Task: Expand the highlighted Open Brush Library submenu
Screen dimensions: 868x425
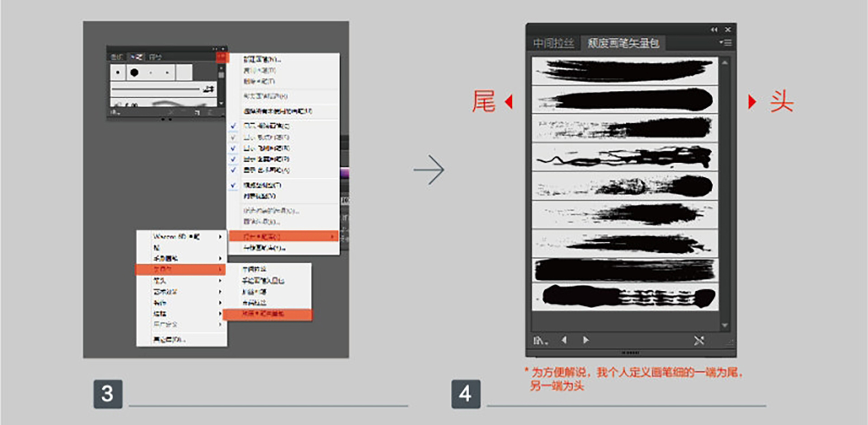Action: 283,236
